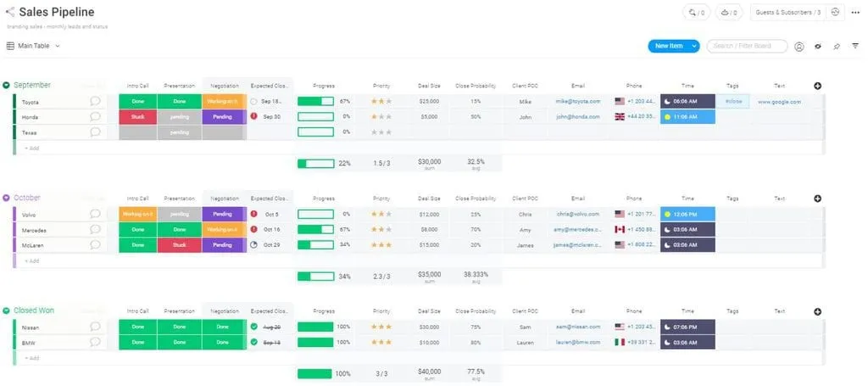
Task: Open the conversation bubble for Volvo
Action: tap(95, 214)
